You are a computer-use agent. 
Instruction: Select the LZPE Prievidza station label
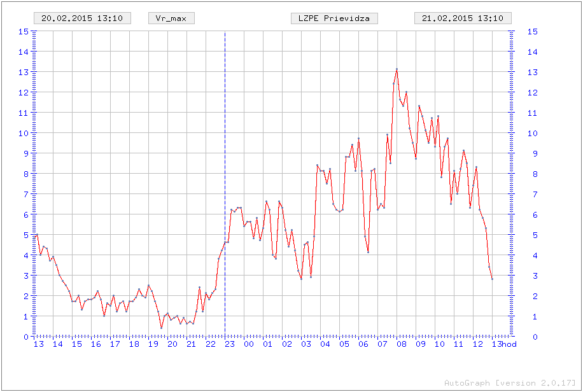334,18
